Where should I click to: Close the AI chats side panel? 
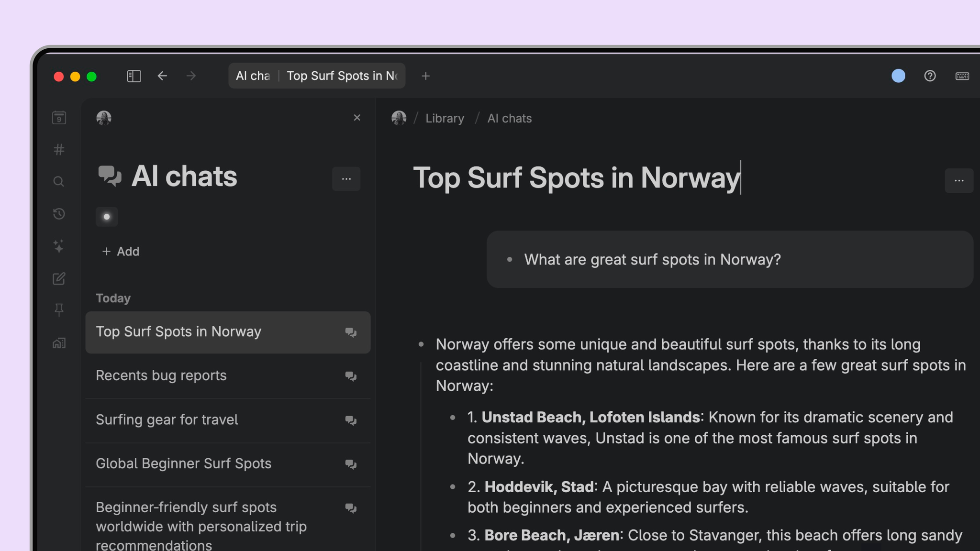click(x=357, y=118)
